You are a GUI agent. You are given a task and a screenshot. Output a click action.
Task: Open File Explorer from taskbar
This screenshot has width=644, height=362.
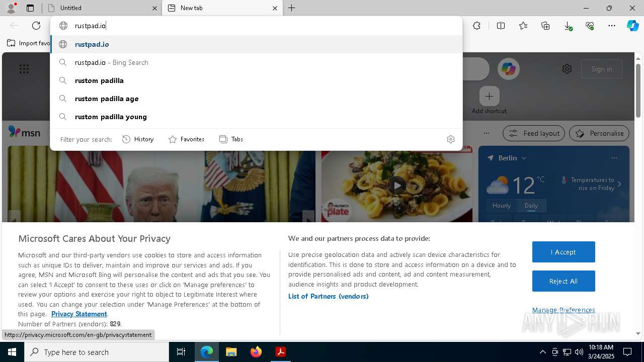[231, 352]
